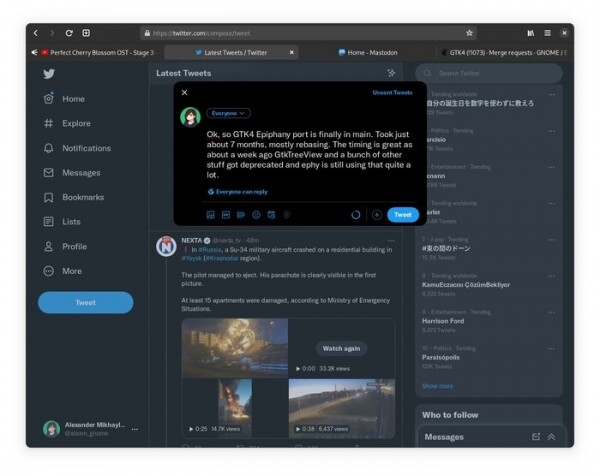Click 'Watch again' on the video
The height and width of the screenshot is (476, 600).
pyautogui.click(x=341, y=348)
